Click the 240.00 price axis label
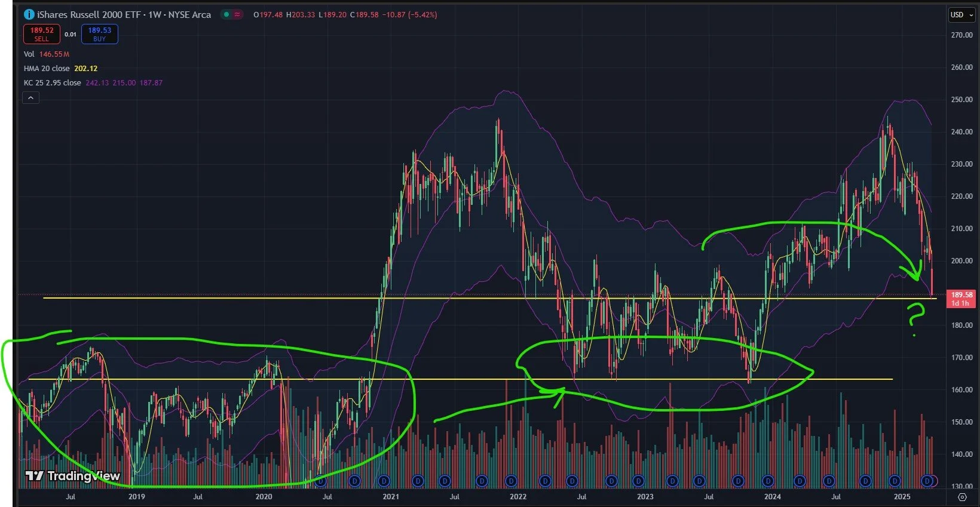The image size is (980, 507). coord(961,132)
